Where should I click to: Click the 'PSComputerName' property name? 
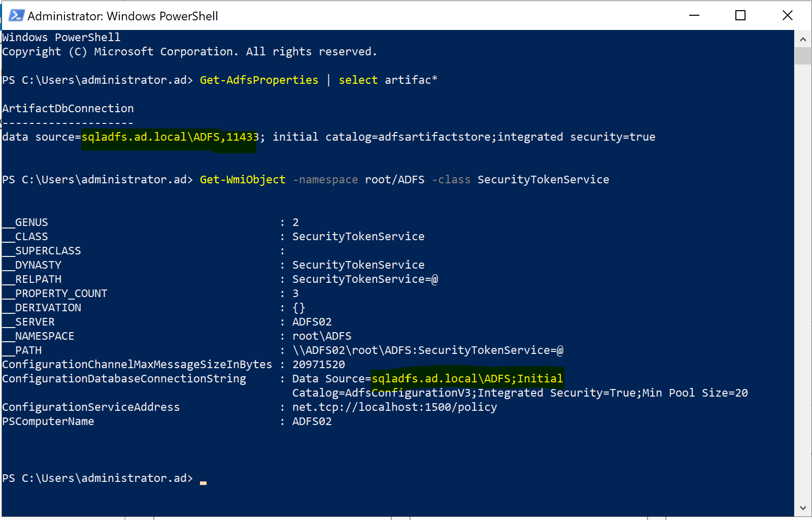tap(48, 421)
